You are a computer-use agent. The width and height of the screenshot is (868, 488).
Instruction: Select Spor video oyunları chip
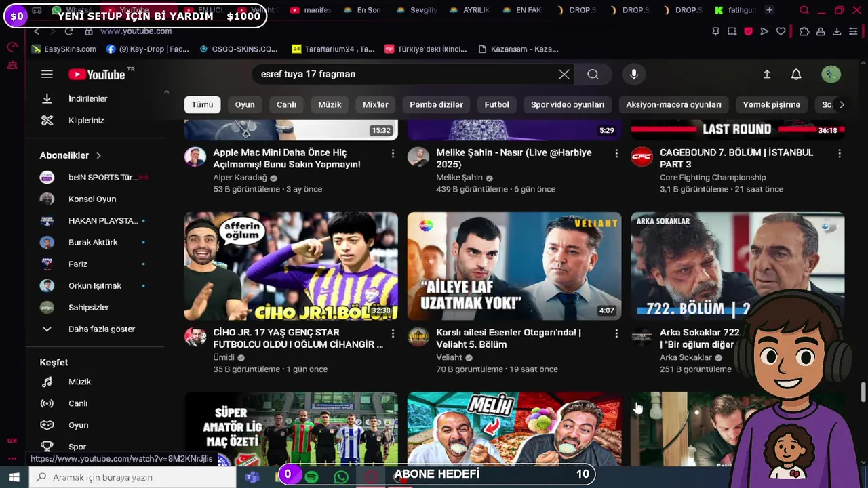tap(568, 104)
